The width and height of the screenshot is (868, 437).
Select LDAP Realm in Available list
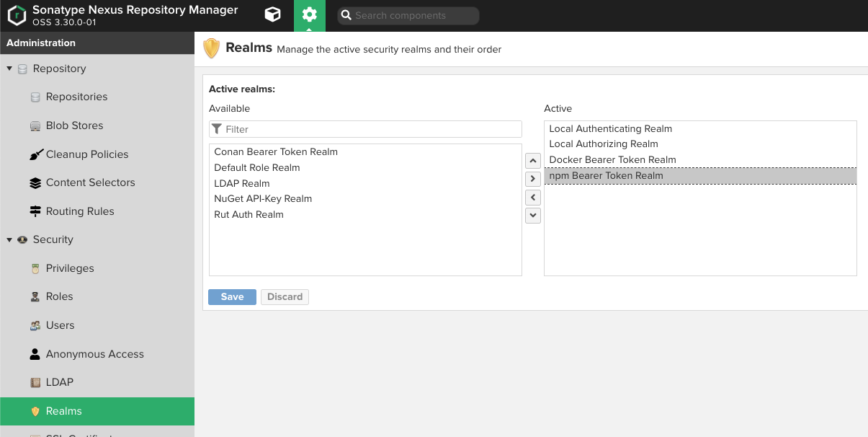[365, 183]
